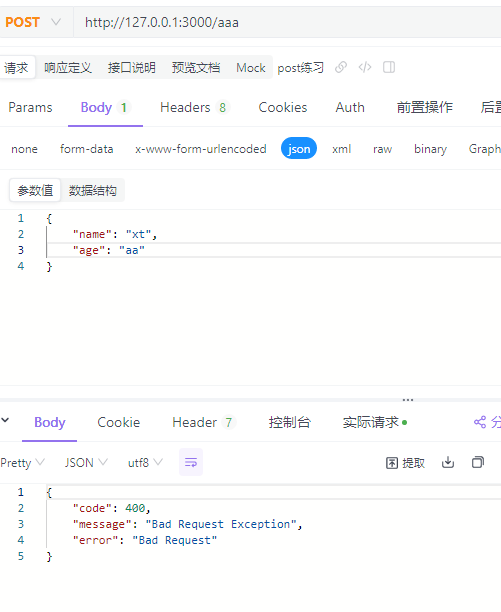The width and height of the screenshot is (501, 612).
Task: Open the request Headers tab
Action: click(x=195, y=107)
